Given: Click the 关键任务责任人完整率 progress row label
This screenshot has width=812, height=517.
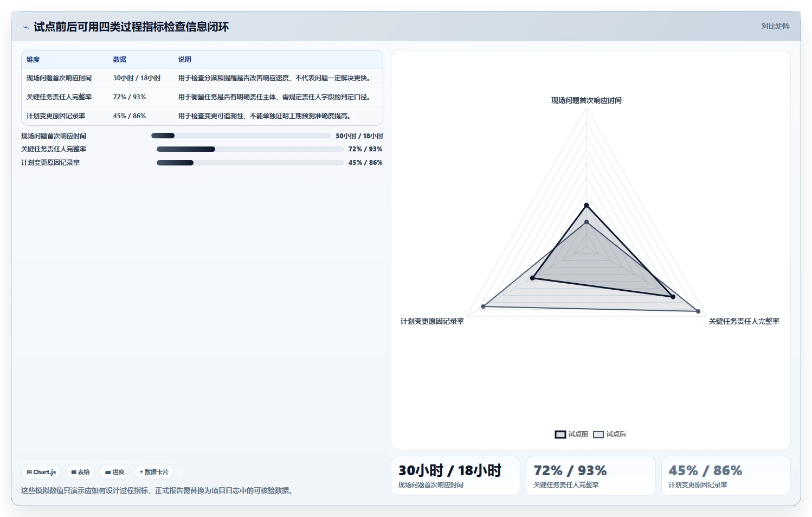Looking at the screenshot, I should tap(54, 149).
